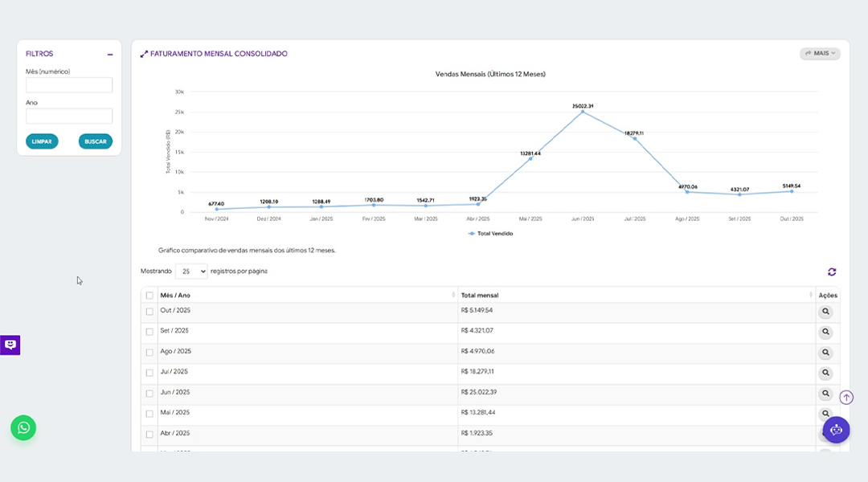Open the MAIS dropdown menu

[x=820, y=54]
